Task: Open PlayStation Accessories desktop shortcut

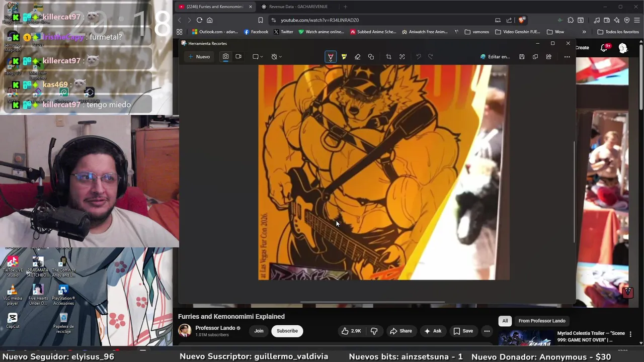Action: pos(63,295)
